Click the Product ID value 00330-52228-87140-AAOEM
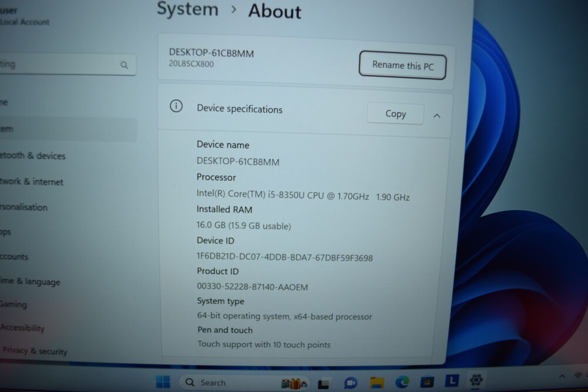 coord(252,287)
